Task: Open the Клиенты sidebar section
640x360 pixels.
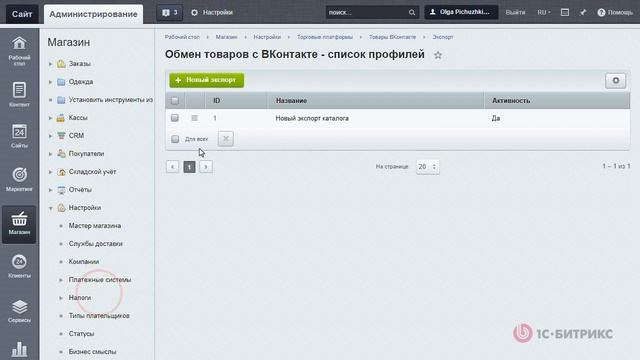Action: point(19,266)
